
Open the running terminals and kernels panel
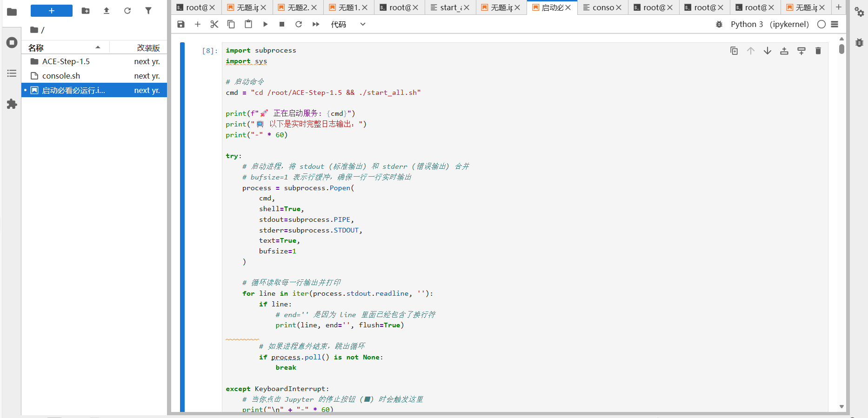tap(12, 43)
